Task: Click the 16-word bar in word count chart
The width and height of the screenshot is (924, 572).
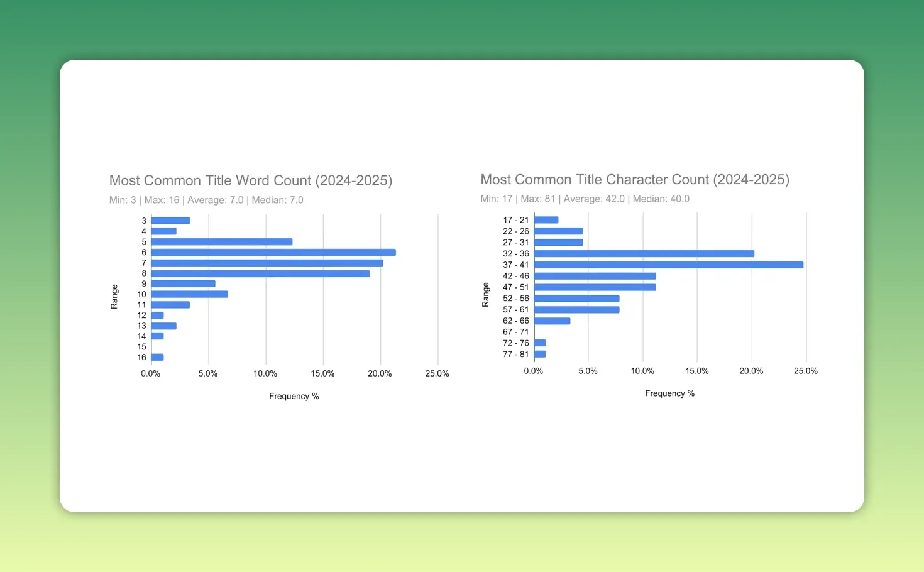Action: click(x=157, y=357)
